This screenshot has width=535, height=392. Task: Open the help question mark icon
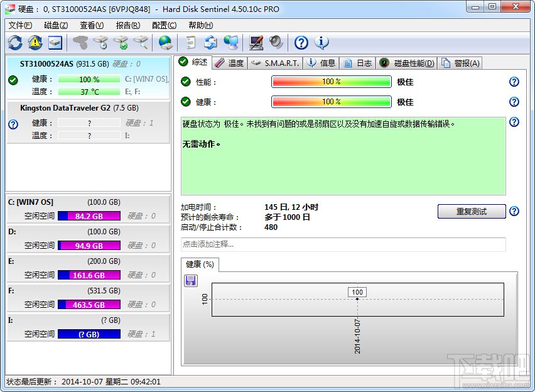click(x=300, y=43)
